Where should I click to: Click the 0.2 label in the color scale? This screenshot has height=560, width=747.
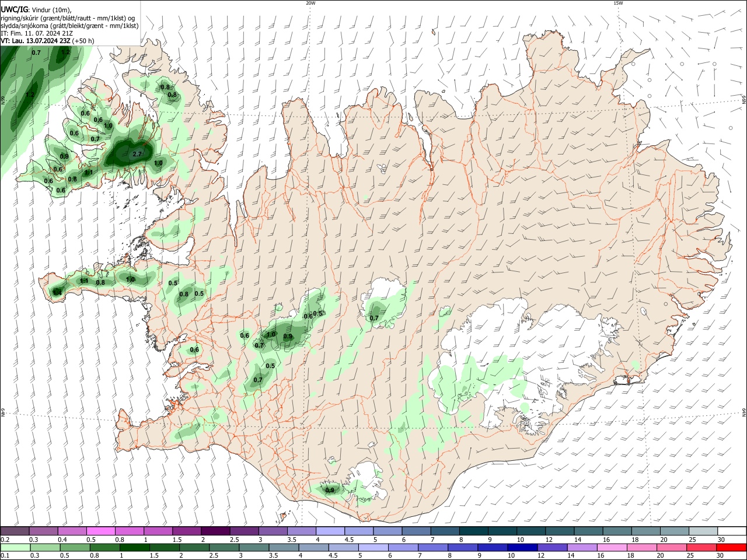pos(5,540)
